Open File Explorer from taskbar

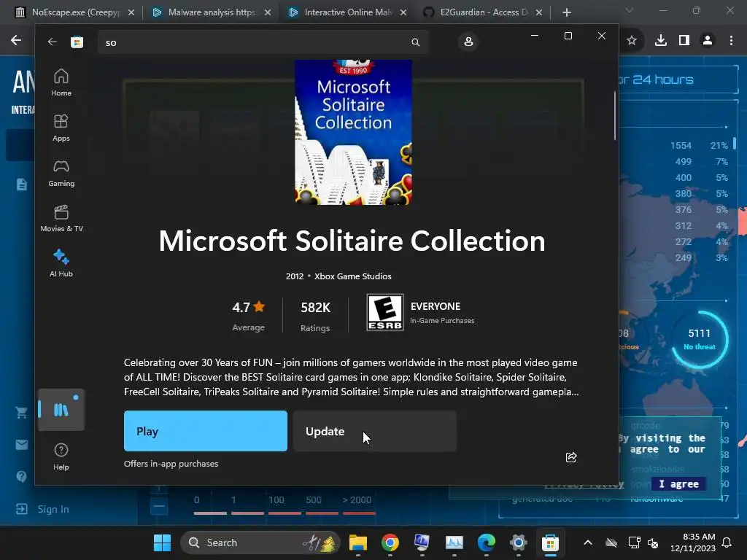(x=357, y=542)
